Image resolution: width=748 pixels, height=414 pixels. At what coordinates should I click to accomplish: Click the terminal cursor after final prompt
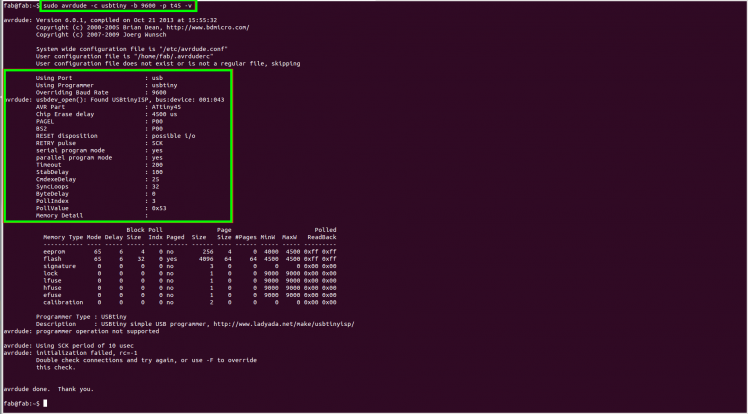click(45, 404)
